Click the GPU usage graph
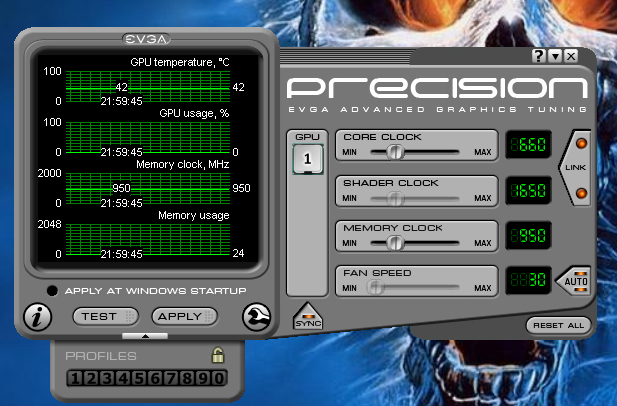This screenshot has height=406, width=617. 148,137
